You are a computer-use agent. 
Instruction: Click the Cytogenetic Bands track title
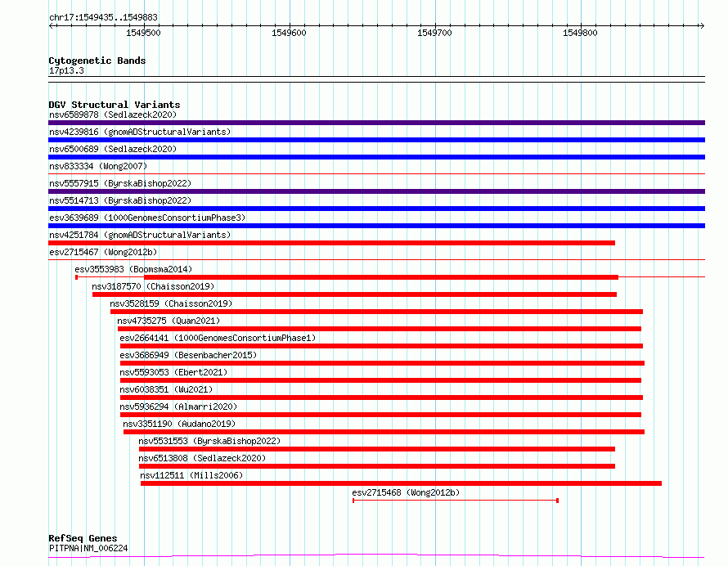coord(97,61)
